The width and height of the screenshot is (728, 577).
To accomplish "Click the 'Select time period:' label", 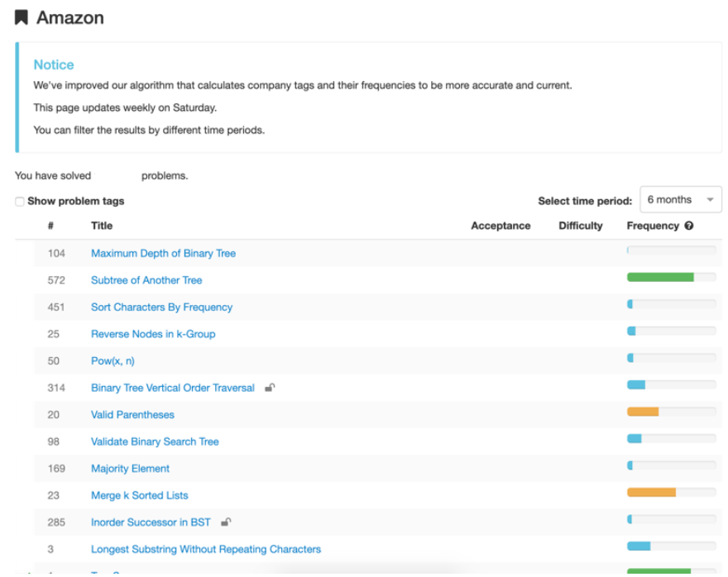I will [585, 201].
